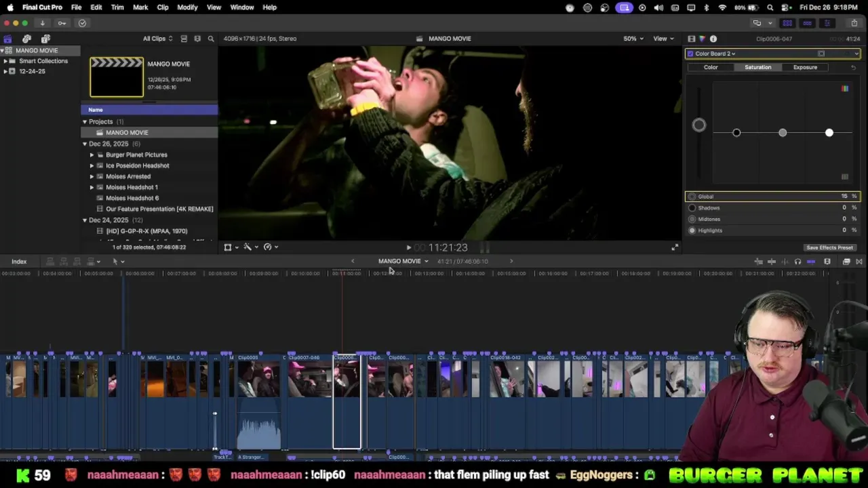Select the Saturation tab
The width and height of the screenshot is (868, 488).
[x=757, y=67]
